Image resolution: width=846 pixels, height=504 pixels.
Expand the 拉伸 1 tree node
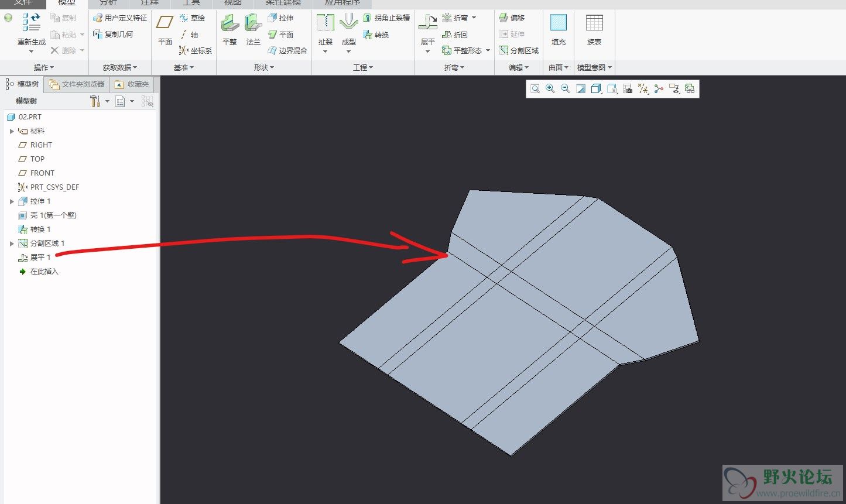[x=12, y=201]
